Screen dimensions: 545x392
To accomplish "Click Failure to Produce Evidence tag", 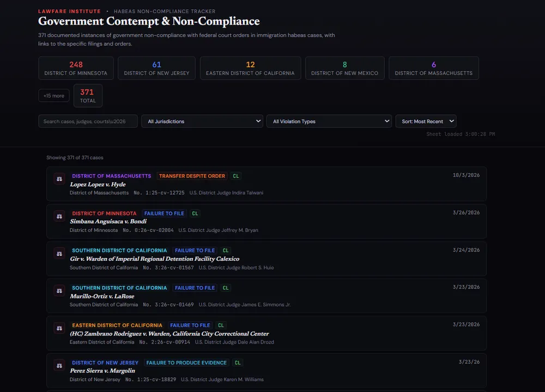I will coord(186,363).
